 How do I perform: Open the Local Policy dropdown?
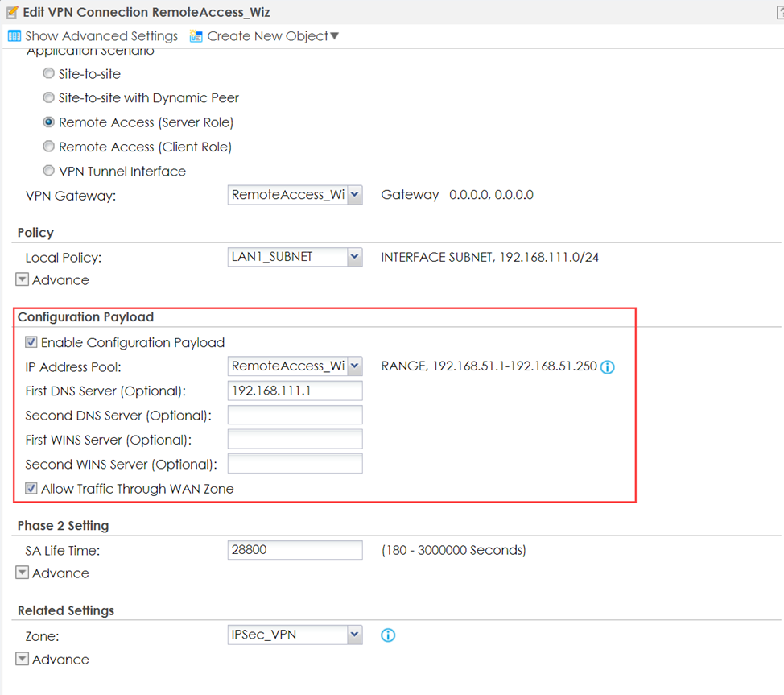point(354,258)
